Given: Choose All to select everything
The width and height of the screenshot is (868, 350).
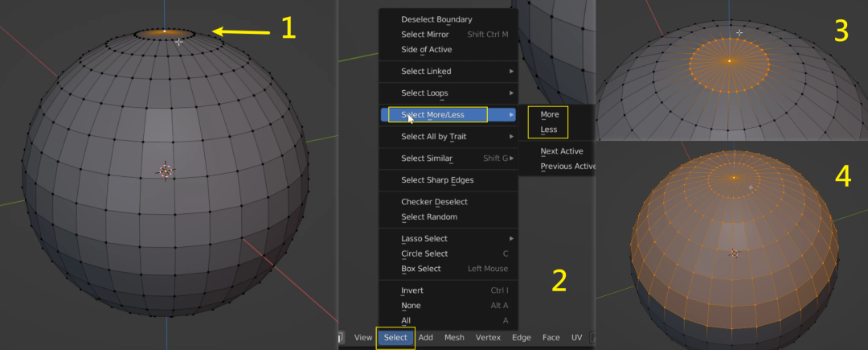Looking at the screenshot, I should click(x=448, y=320).
